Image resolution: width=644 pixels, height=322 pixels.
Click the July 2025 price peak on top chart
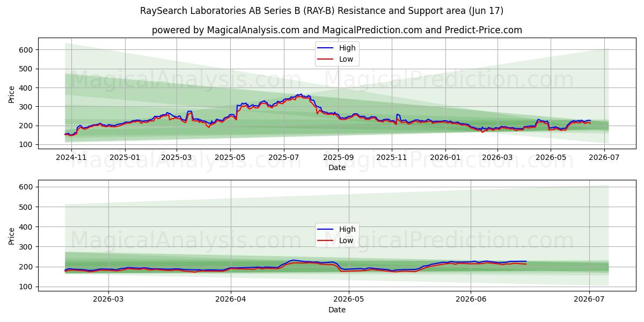(x=301, y=95)
